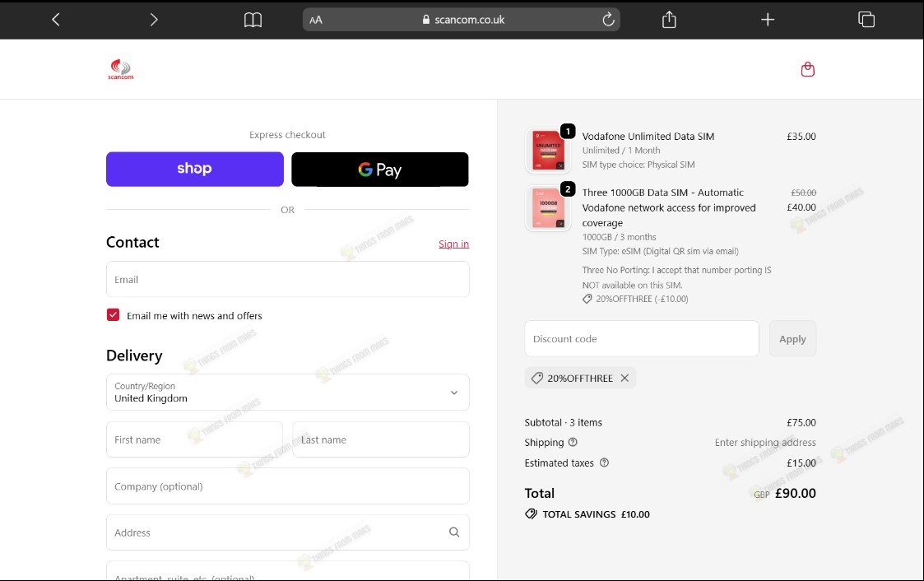
Task: Focus the Email input field
Action: pyautogui.click(x=288, y=279)
